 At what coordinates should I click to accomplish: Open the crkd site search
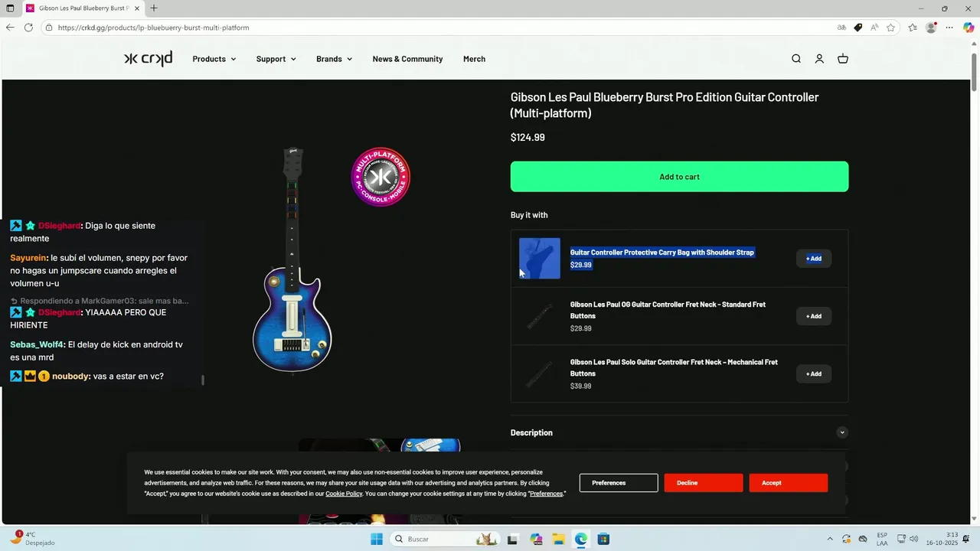(796, 59)
